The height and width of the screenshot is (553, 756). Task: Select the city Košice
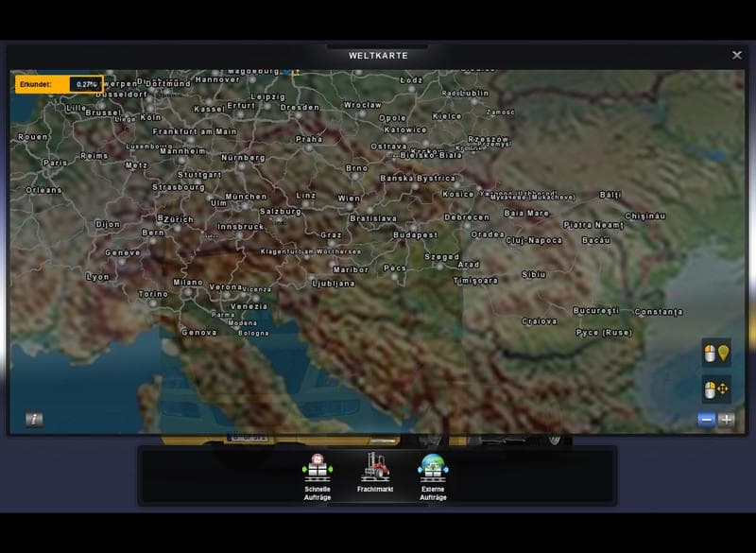(458, 194)
